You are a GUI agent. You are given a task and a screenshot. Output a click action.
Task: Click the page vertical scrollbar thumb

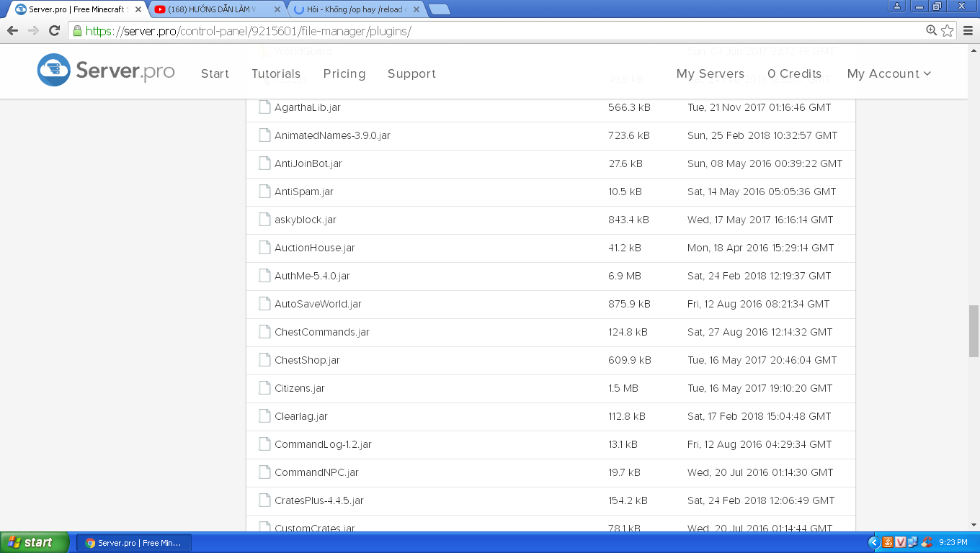tap(974, 331)
